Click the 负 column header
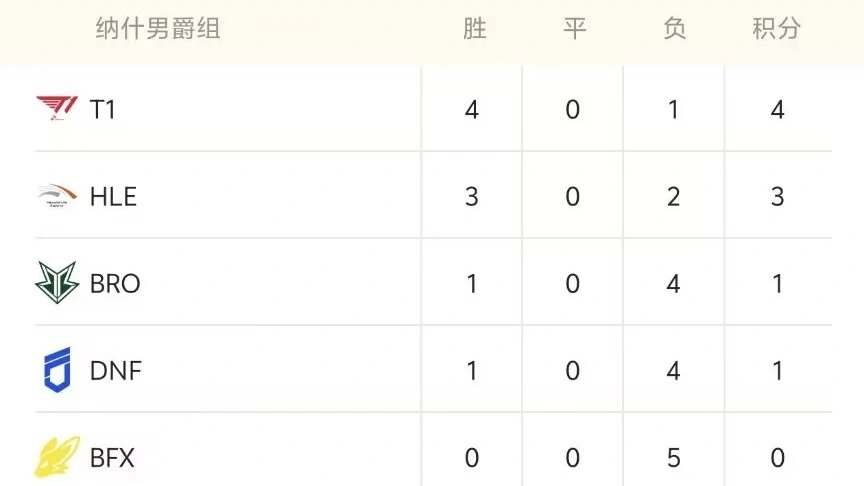 [x=674, y=29]
